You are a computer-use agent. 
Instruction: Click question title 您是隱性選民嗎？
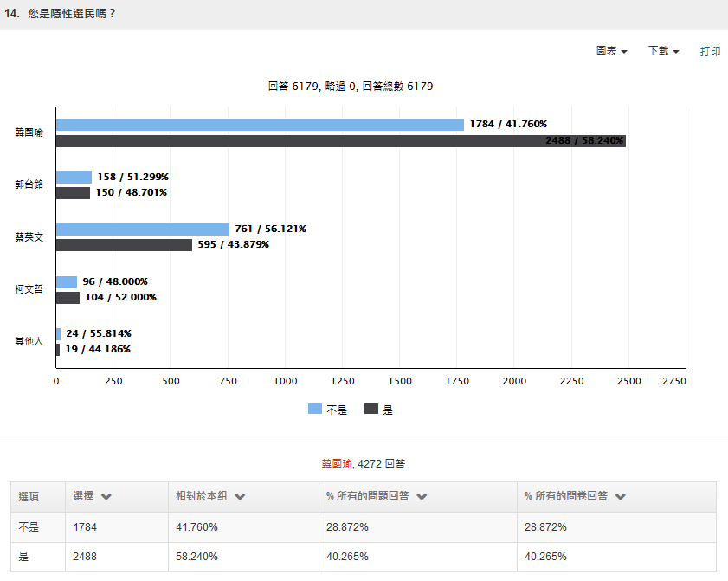(x=72, y=14)
